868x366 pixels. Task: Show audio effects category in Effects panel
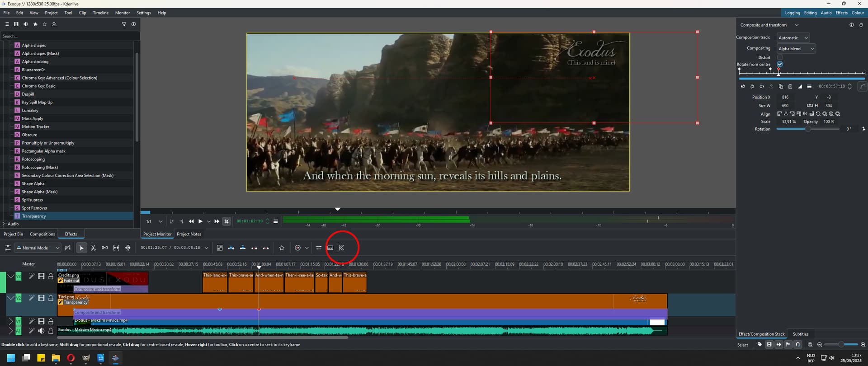click(26, 24)
